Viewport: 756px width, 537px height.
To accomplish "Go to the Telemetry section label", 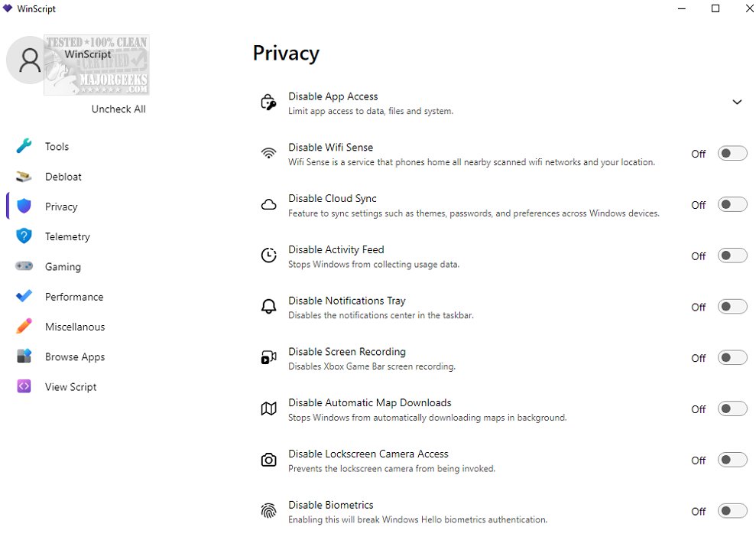I will click(67, 236).
